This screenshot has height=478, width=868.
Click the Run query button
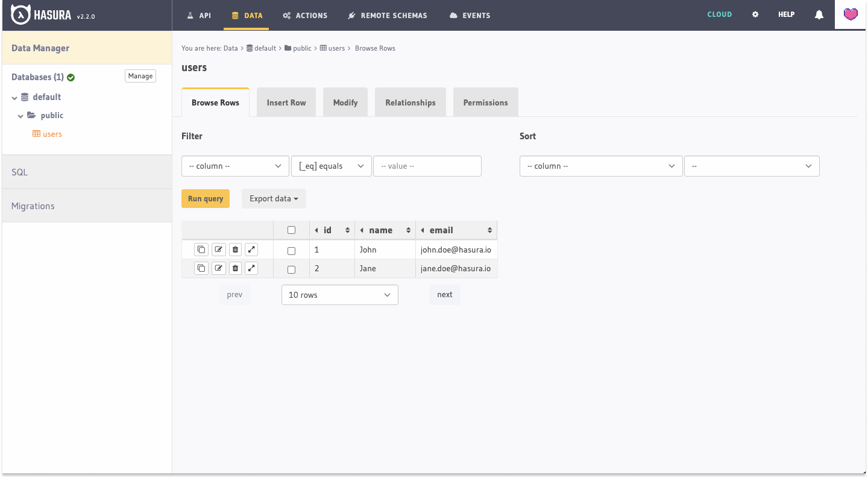(x=205, y=198)
